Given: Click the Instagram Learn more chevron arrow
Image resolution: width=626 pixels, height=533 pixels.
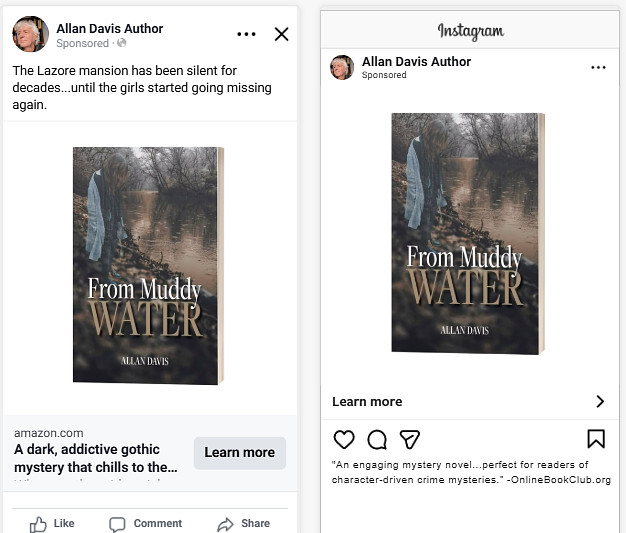Looking at the screenshot, I should 600,401.
